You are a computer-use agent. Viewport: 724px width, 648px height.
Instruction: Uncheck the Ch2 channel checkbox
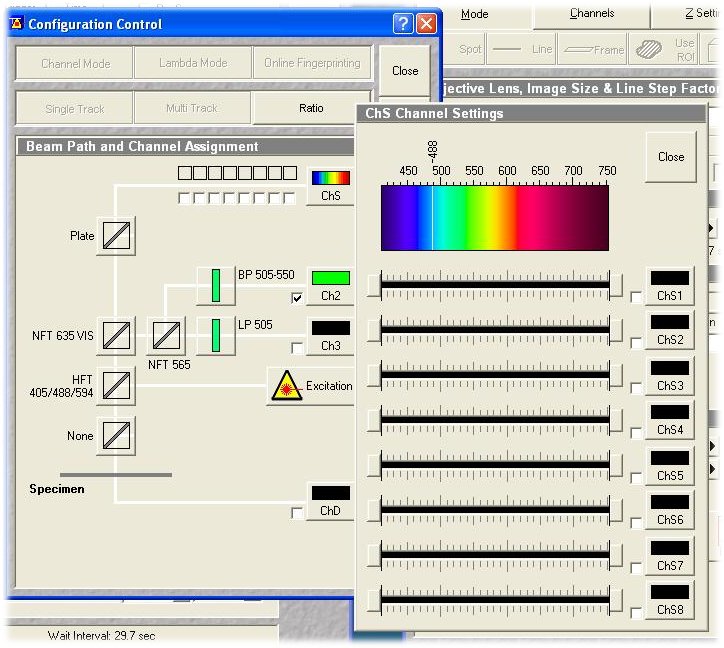(x=297, y=298)
